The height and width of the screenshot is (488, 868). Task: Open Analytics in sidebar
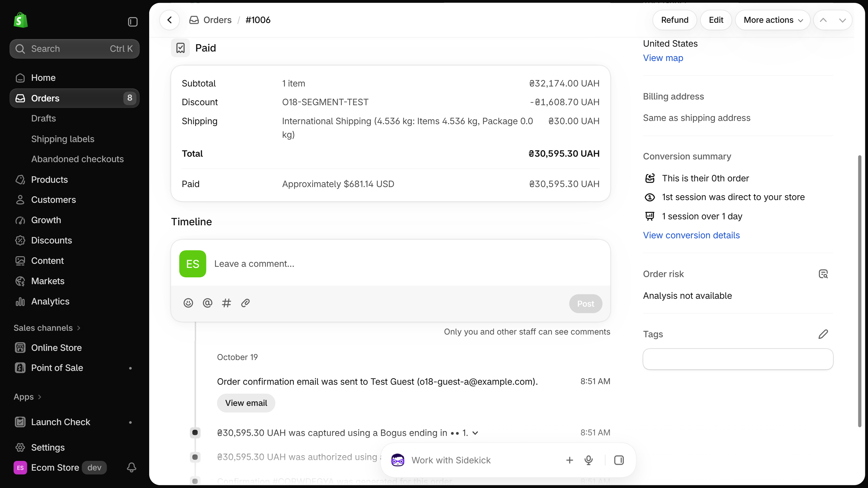[x=75, y=301]
